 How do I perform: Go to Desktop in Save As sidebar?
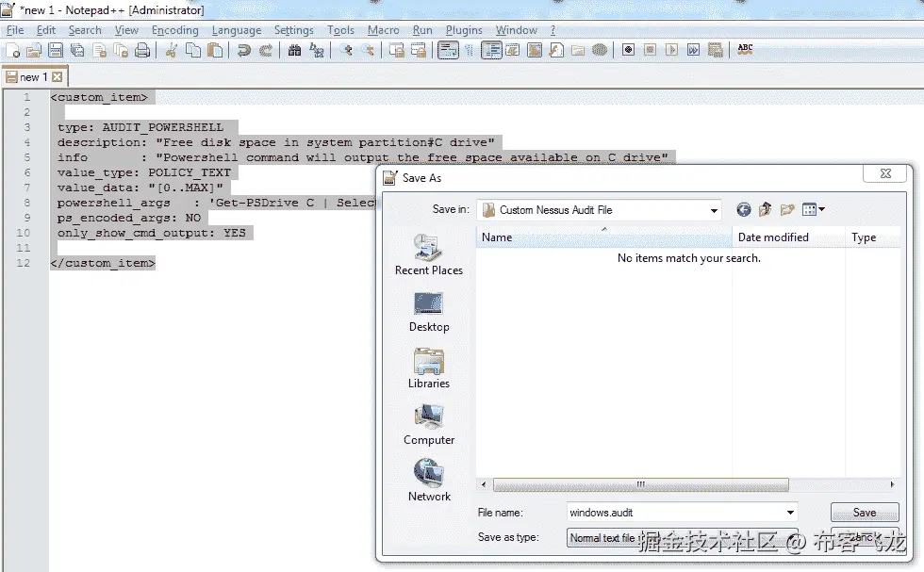[x=429, y=312]
